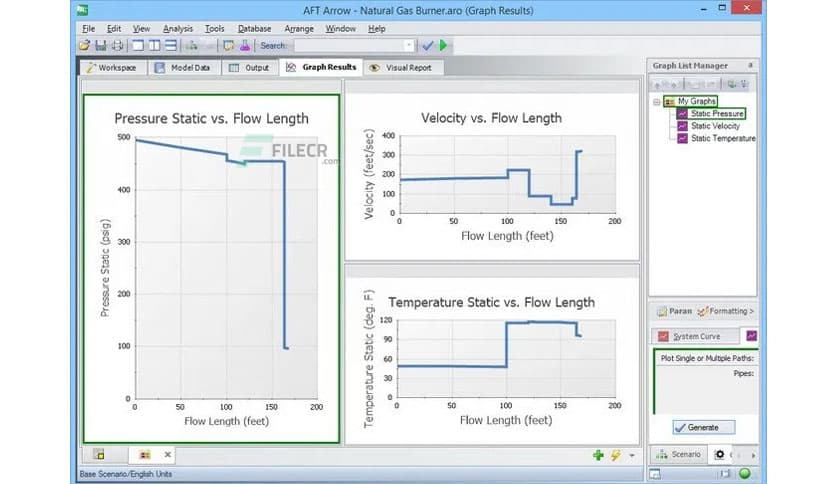The height and width of the screenshot is (484, 836).
Task: Select the Velocity vs. Flow Length graph
Action: point(492,176)
